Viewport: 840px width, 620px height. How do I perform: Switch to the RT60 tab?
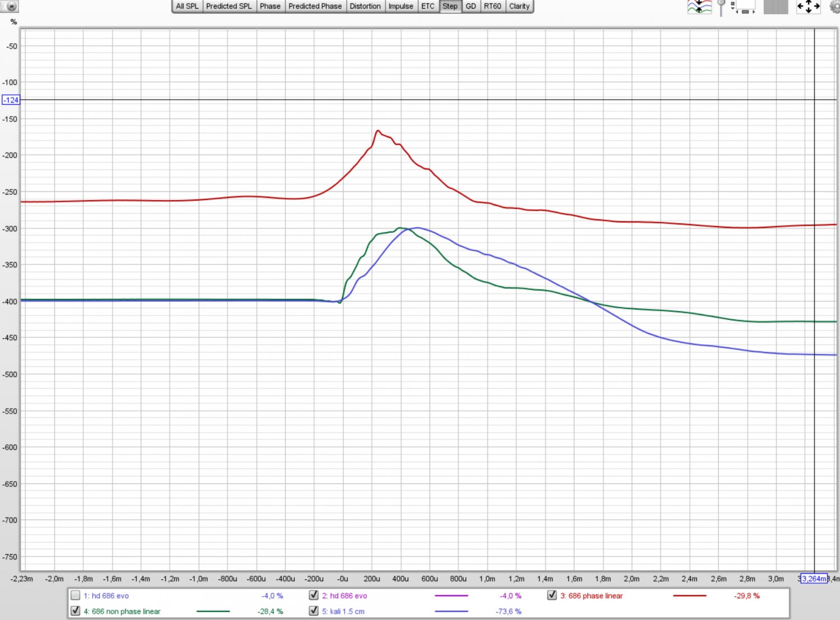[x=493, y=6]
